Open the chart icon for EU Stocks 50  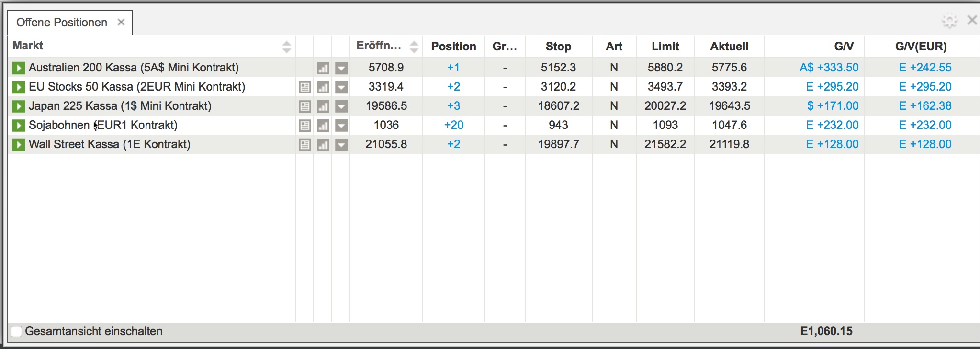click(x=323, y=87)
